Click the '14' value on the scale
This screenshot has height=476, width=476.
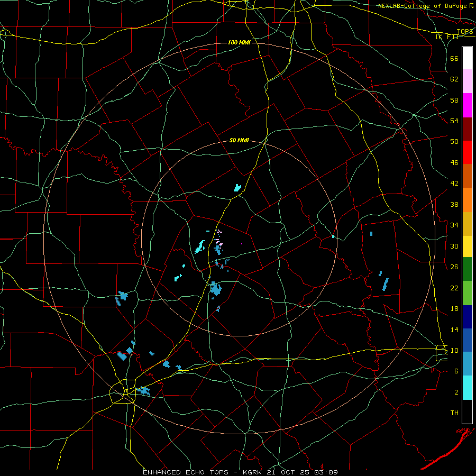pos(454,329)
